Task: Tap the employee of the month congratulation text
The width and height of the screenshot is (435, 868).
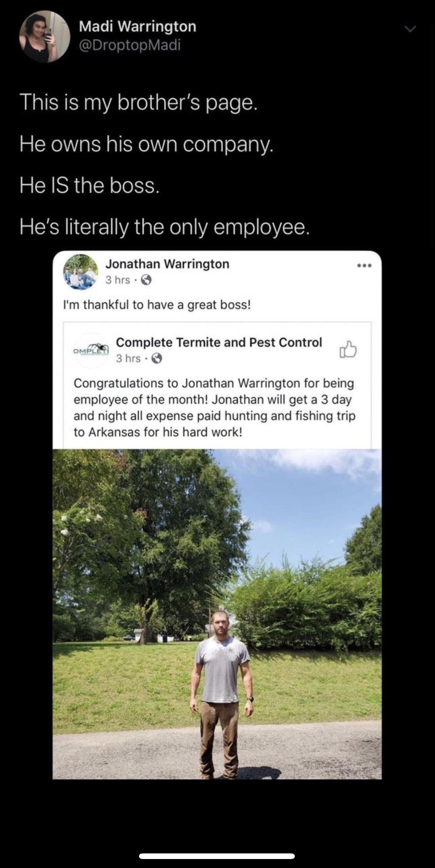Action: click(215, 407)
